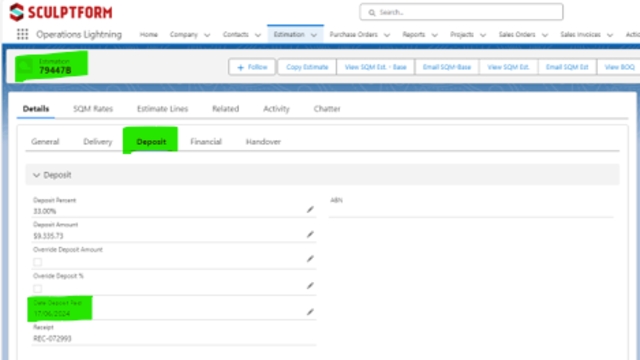Toggle Override Deposit Amount checkbox
The height and width of the screenshot is (360, 640).
[x=38, y=262]
